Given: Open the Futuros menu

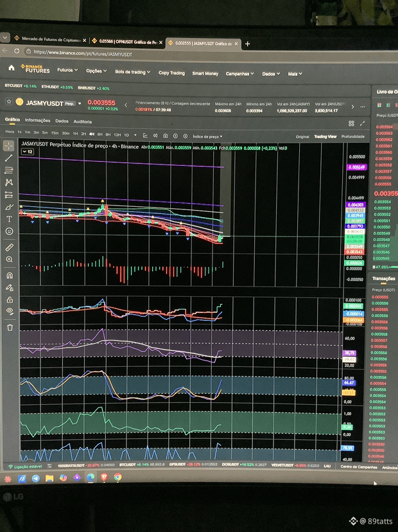Looking at the screenshot, I should 67,70.
